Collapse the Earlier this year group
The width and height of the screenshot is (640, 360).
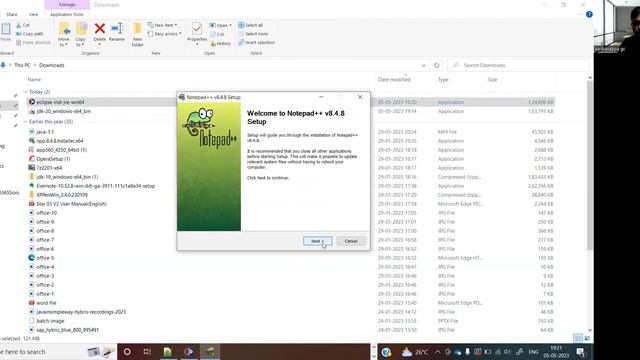click(x=26, y=122)
